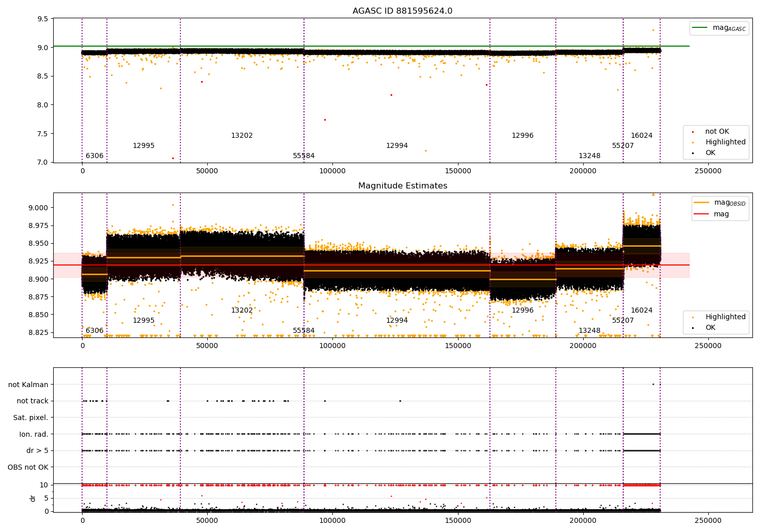This screenshot has height=532, width=760.
Task: Click obsid label 12995 in the Magnitude Estimates plot
Action: coord(143,321)
